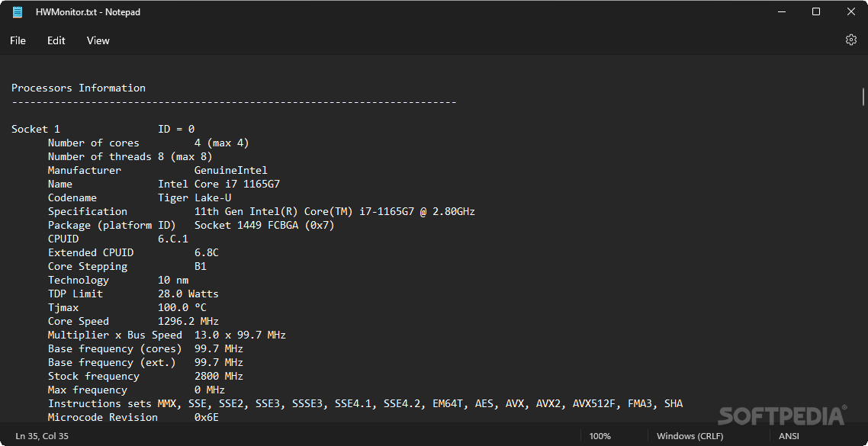
Task: Click the Tjmax 100.0 °C value
Action: click(182, 308)
